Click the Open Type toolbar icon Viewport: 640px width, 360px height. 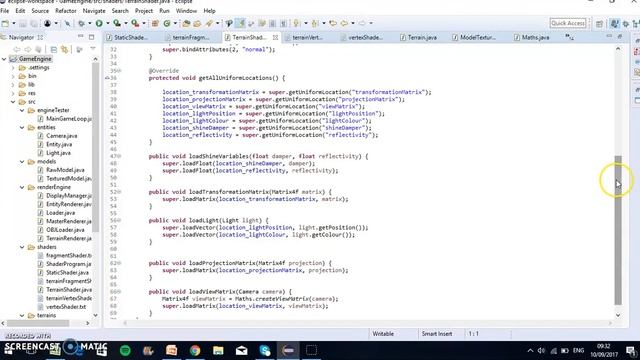186,23
